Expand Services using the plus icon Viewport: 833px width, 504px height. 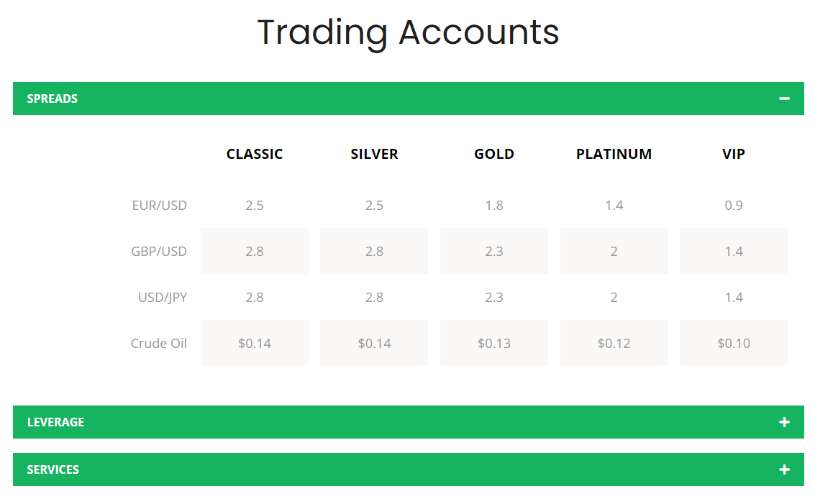coord(784,469)
